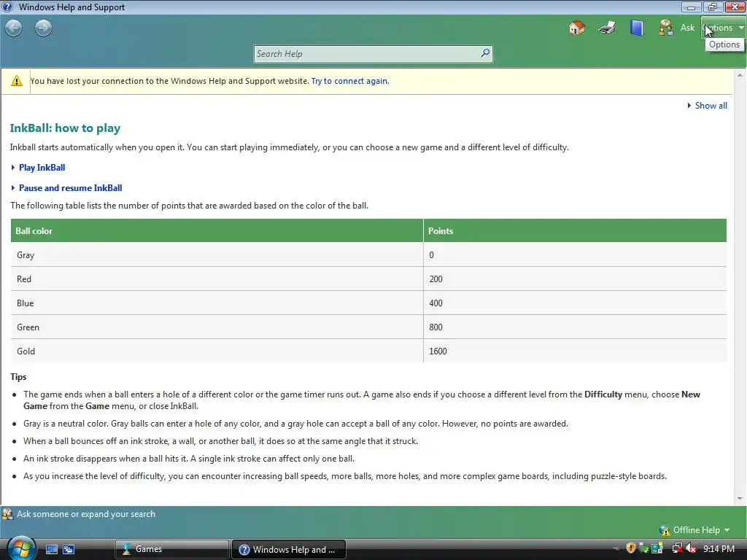Click the Green table cell

(217, 327)
